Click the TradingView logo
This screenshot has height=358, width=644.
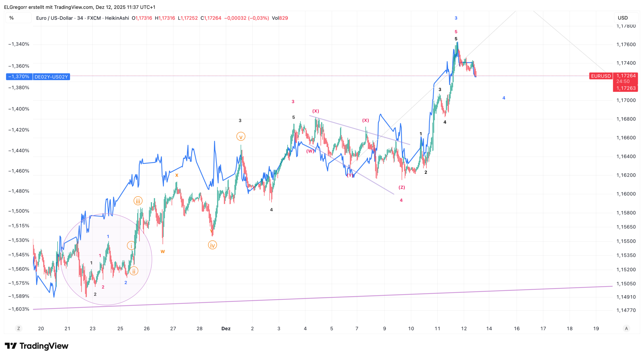[36, 346]
